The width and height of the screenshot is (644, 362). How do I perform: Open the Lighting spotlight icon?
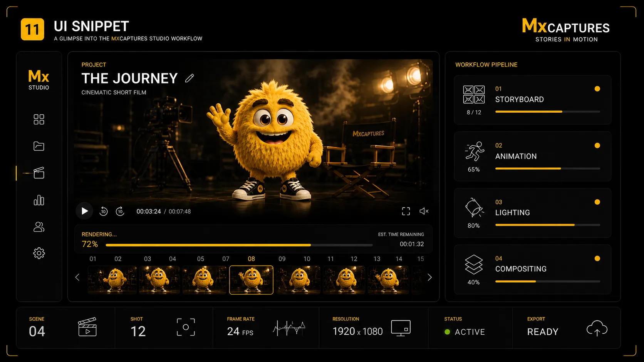(474, 208)
